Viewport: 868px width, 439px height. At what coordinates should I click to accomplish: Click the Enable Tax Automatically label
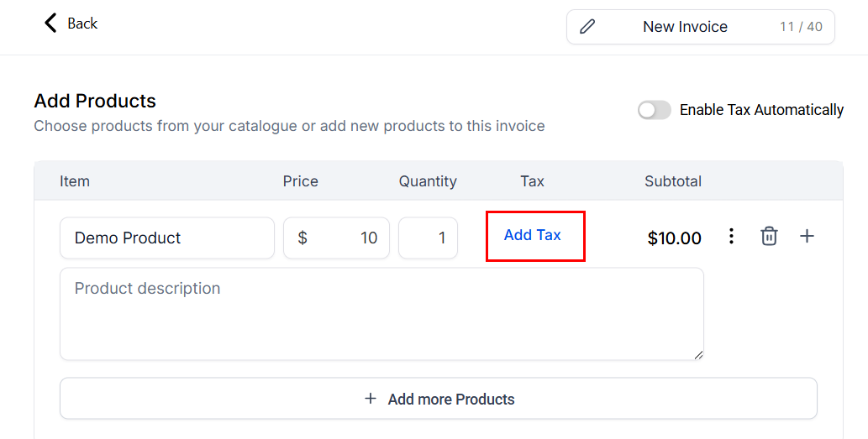pos(761,110)
